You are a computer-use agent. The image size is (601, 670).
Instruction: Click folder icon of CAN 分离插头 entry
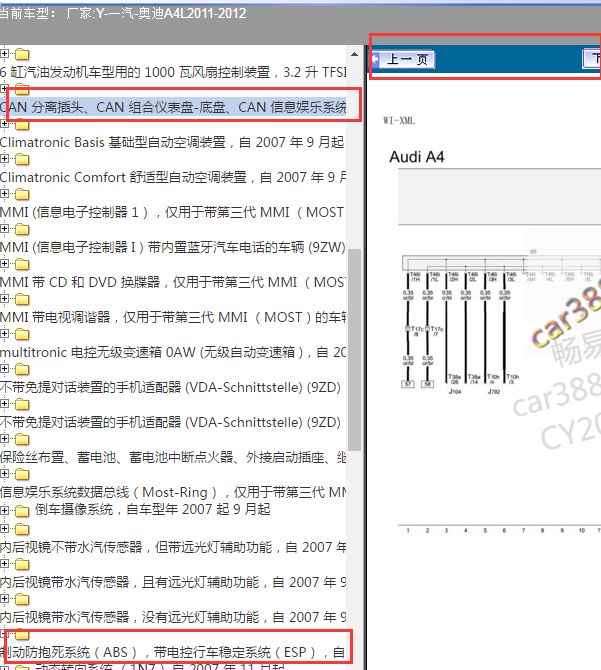point(22,90)
